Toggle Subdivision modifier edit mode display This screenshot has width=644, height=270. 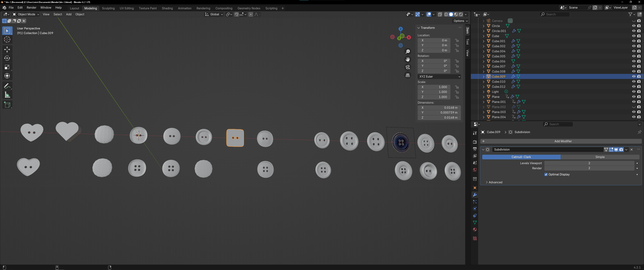point(611,149)
